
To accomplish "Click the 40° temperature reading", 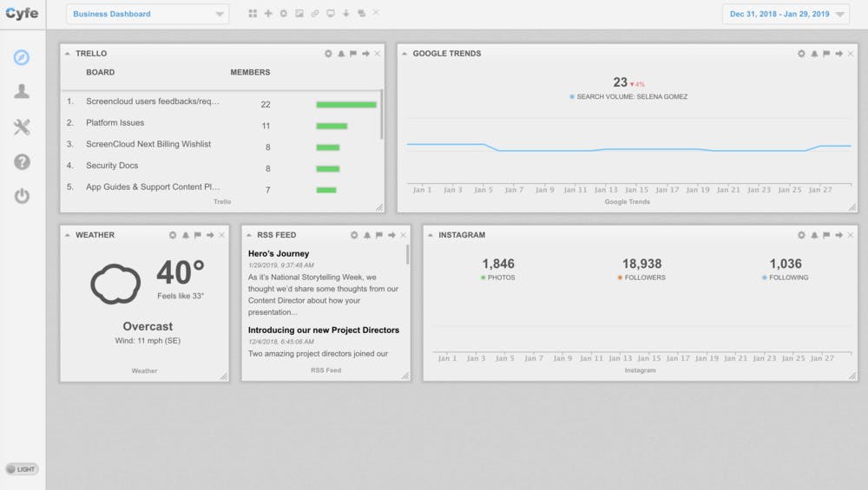I will (181, 272).
